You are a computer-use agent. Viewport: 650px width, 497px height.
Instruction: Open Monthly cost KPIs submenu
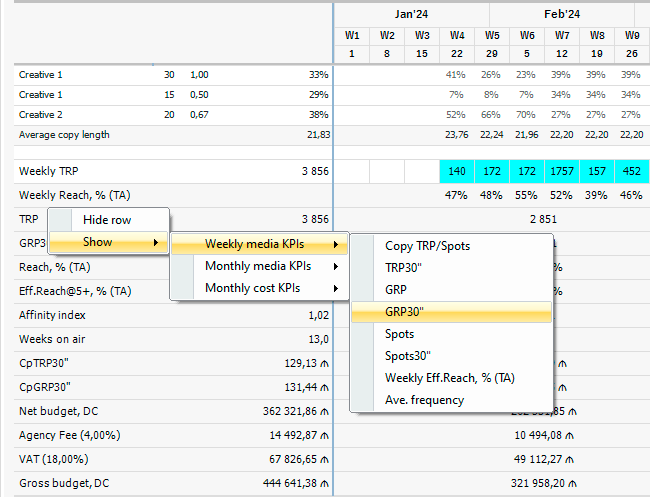tap(259, 288)
